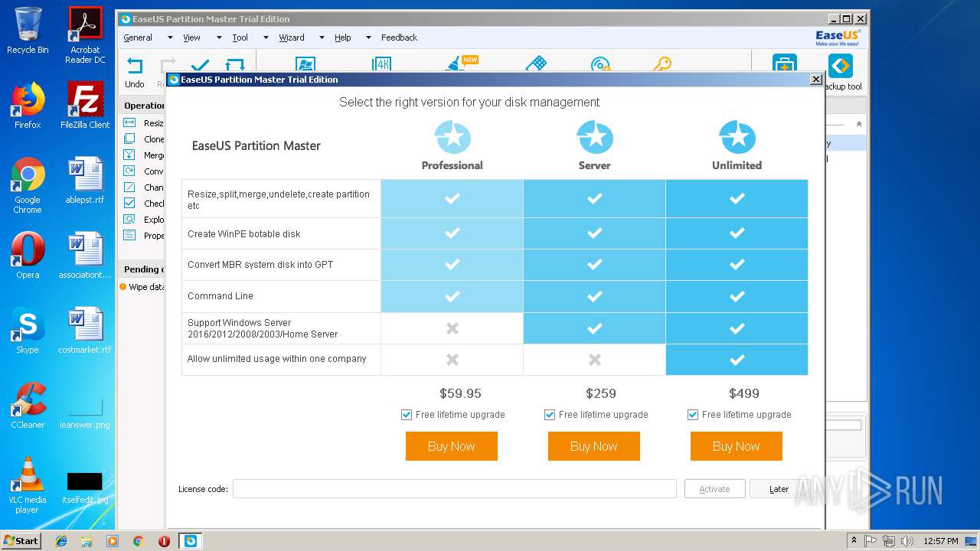Image resolution: width=980 pixels, height=551 pixels.
Task: Toggle Free lifetime upgrade for Professional
Action: (x=407, y=415)
